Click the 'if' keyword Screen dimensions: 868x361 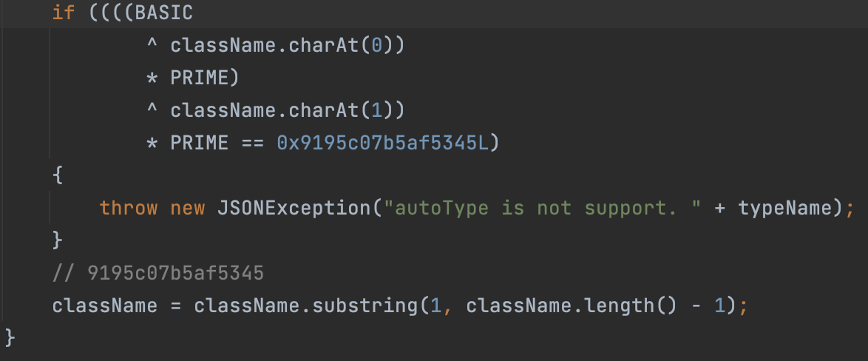(64, 13)
